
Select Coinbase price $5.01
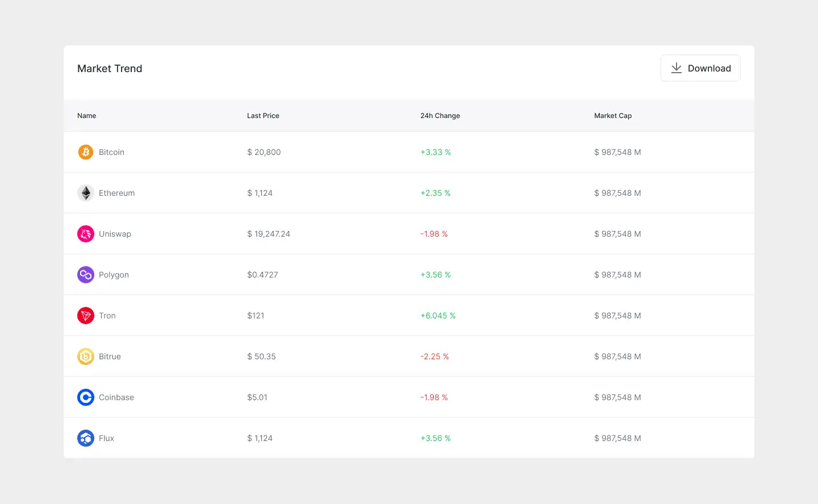257,397
